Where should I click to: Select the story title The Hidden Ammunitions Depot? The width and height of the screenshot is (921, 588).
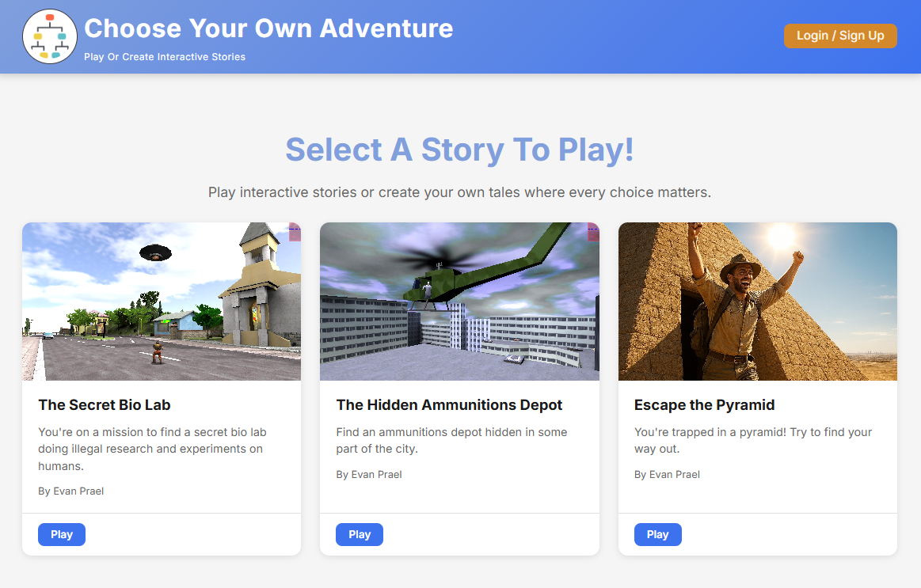coord(449,404)
